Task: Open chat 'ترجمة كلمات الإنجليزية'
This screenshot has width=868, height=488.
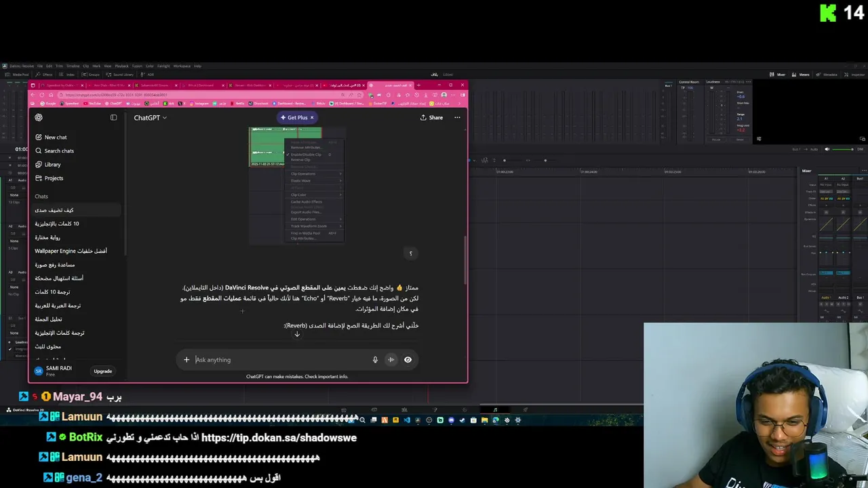Action: pos(60,333)
